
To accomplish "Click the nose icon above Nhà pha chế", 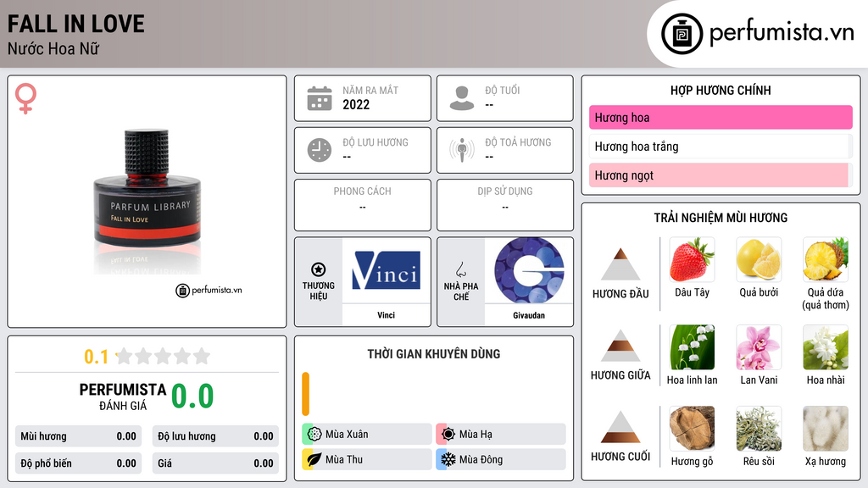I will pos(460,269).
